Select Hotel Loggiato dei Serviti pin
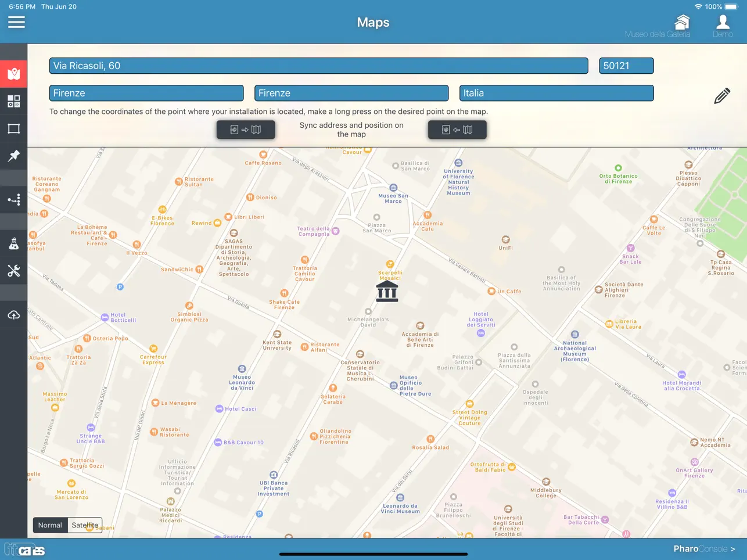747x560 pixels. click(481, 333)
